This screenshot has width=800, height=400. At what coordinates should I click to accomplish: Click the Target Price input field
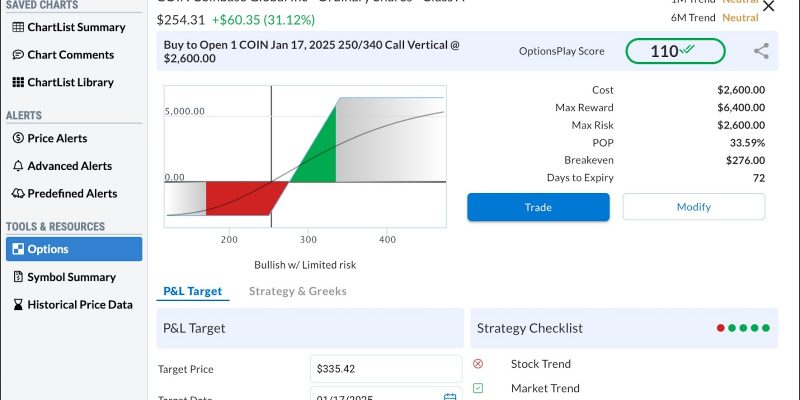pos(386,369)
